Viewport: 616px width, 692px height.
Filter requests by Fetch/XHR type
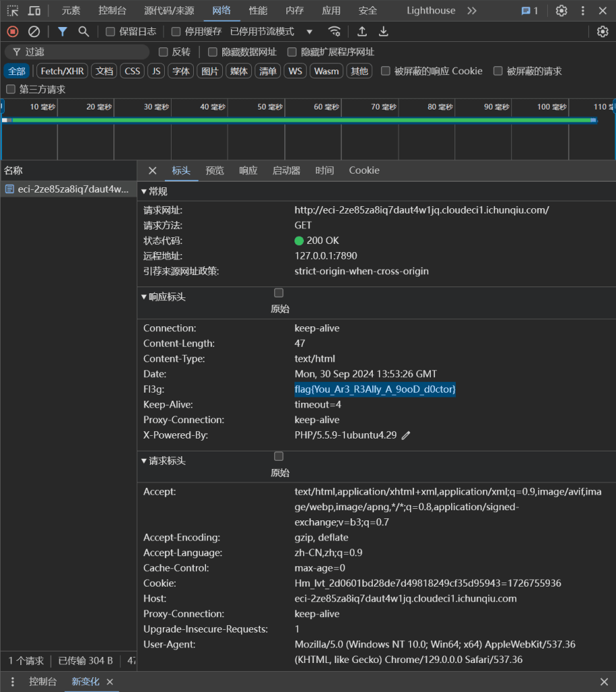click(x=61, y=71)
